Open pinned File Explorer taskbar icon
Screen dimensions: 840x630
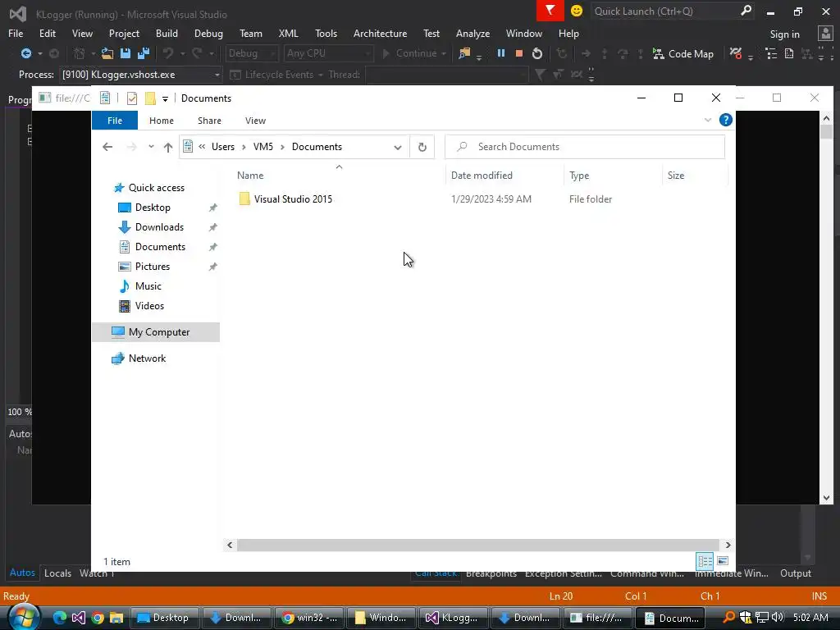click(116, 618)
